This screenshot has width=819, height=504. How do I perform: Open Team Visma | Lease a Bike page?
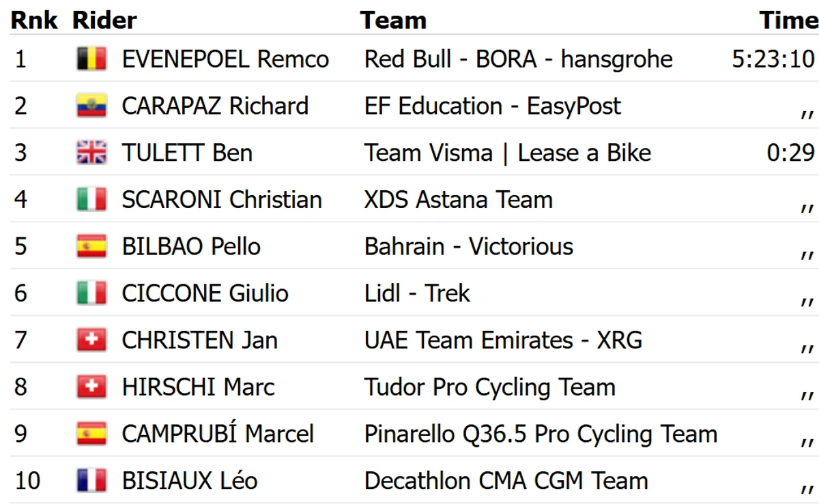click(508, 153)
